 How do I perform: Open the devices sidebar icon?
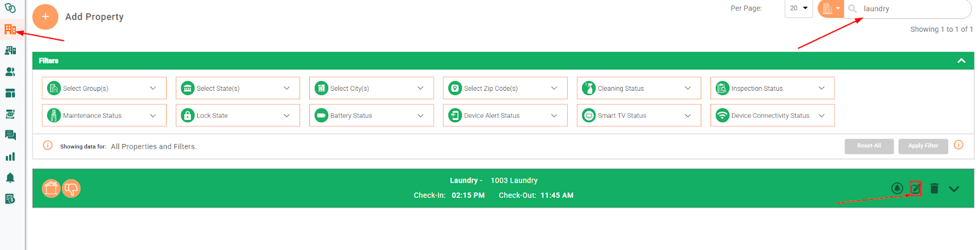click(10, 114)
